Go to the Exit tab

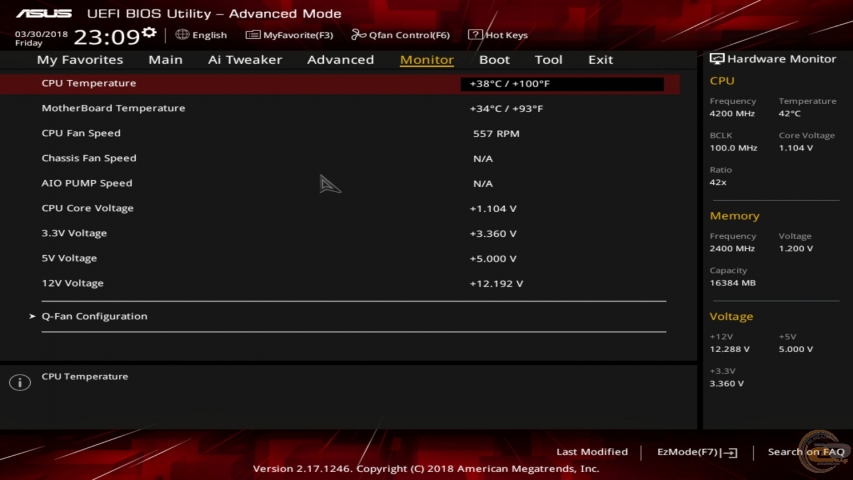(601, 60)
